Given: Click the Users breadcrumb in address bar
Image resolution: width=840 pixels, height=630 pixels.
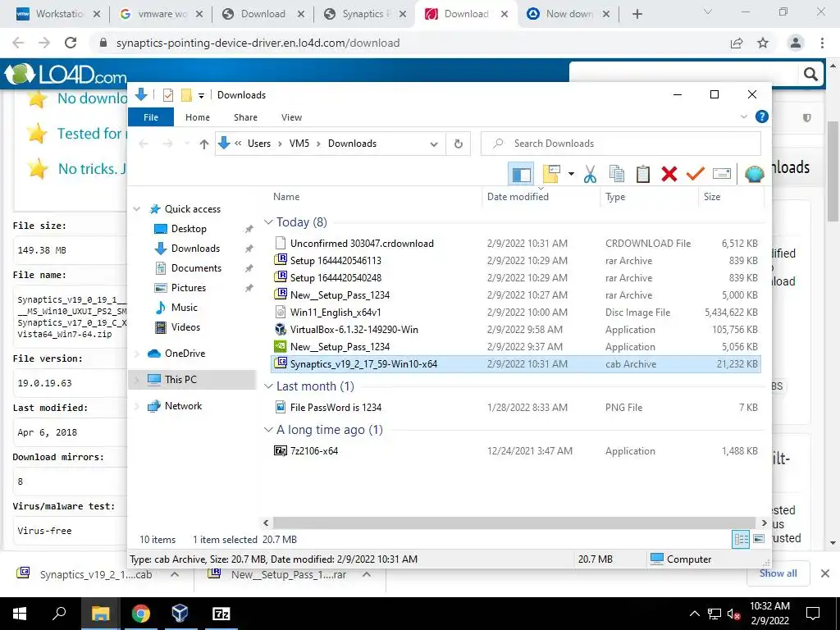Looking at the screenshot, I should (x=258, y=144).
